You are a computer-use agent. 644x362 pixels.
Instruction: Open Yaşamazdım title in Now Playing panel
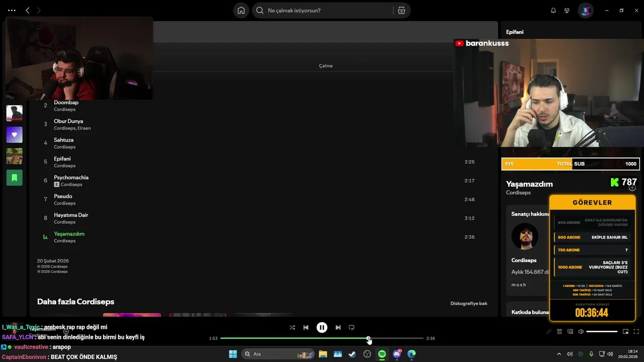[x=529, y=184]
